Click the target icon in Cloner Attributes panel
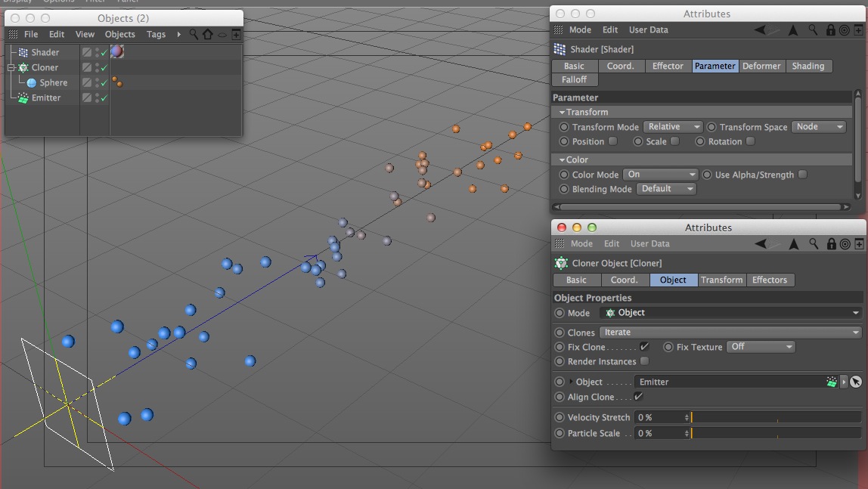 click(x=845, y=244)
